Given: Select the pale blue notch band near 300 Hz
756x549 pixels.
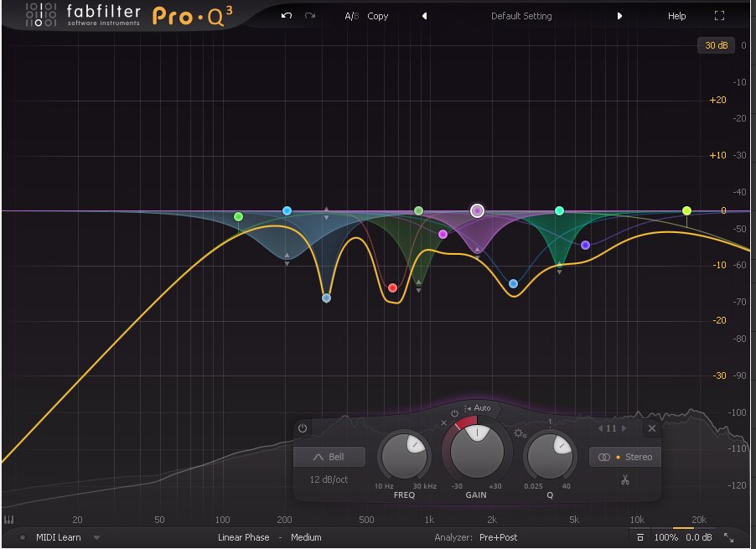Looking at the screenshot, I should [x=326, y=298].
